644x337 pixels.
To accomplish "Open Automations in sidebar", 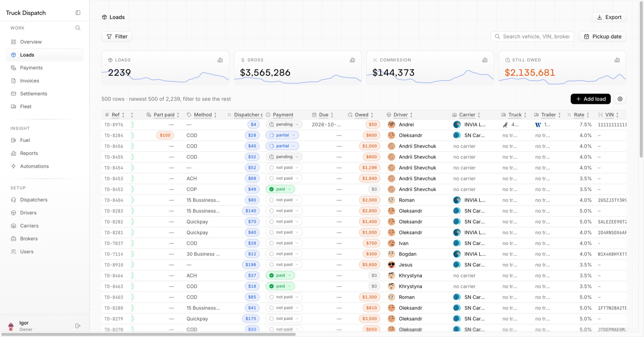I will (x=45, y=166).
